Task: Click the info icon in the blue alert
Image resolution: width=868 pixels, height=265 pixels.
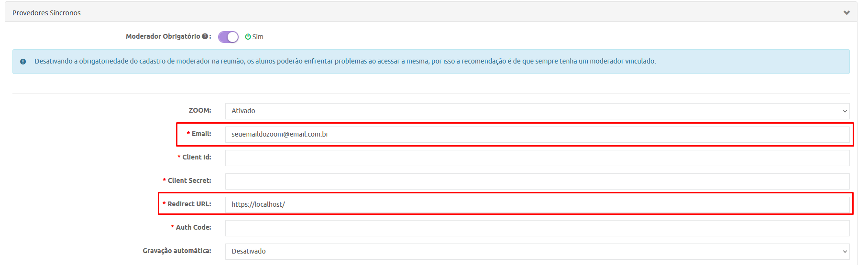Action: [x=23, y=62]
